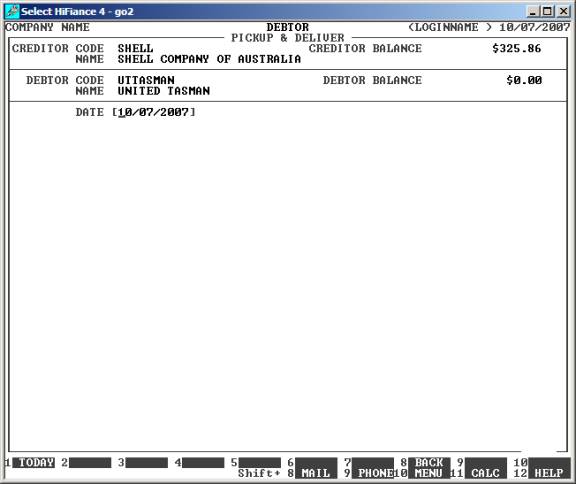
Task: Click the blank function key 3 block
Action: 147,462
